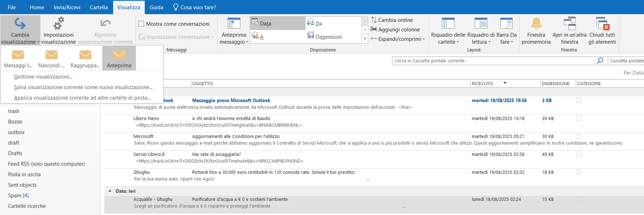Open Feed RSS (solo questo computer)
The width and height of the screenshot is (644, 215).
46,164
